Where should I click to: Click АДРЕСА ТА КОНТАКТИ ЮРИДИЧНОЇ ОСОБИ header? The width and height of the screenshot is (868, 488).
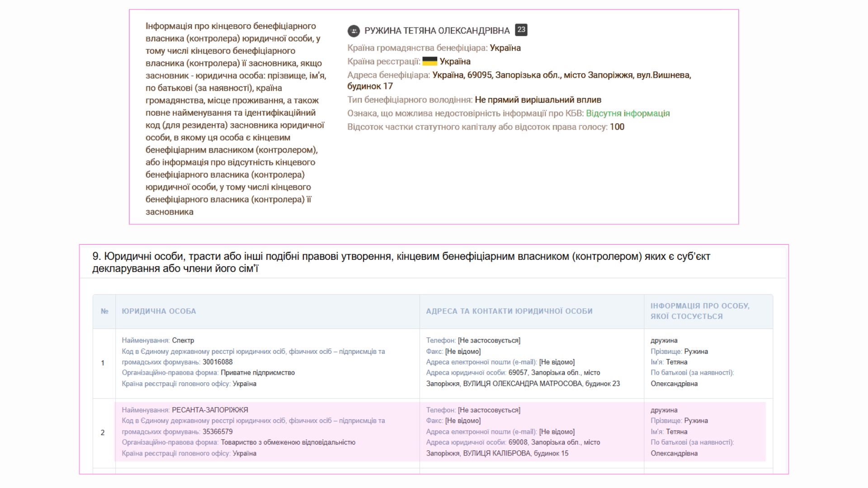click(509, 311)
